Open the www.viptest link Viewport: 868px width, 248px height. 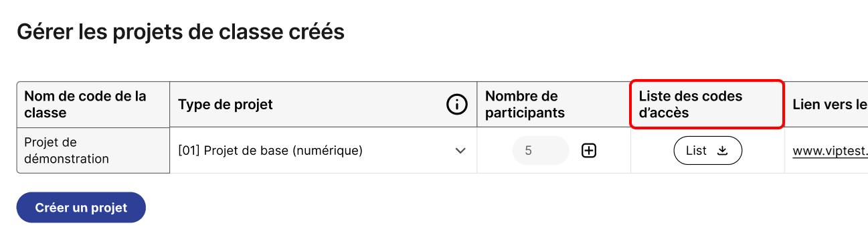[x=830, y=151]
